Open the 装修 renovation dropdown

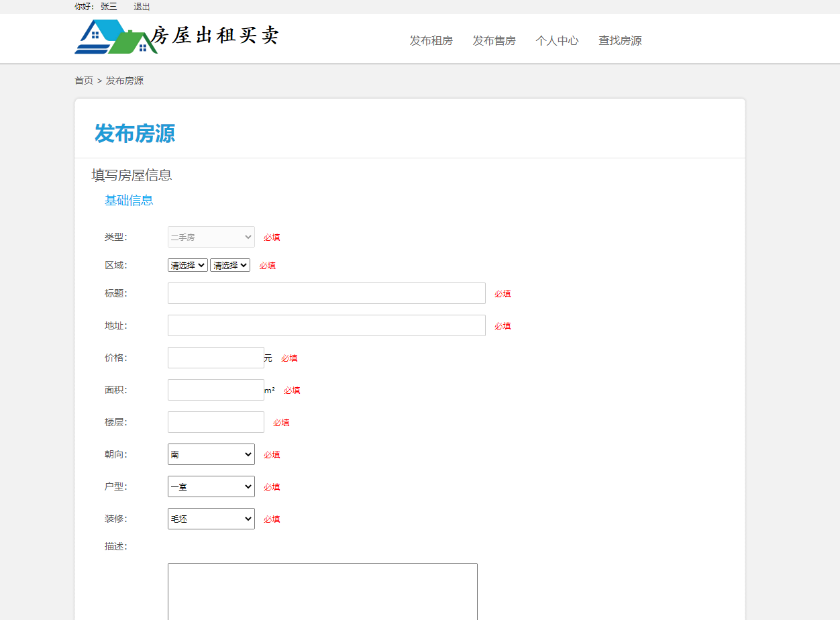coord(211,519)
